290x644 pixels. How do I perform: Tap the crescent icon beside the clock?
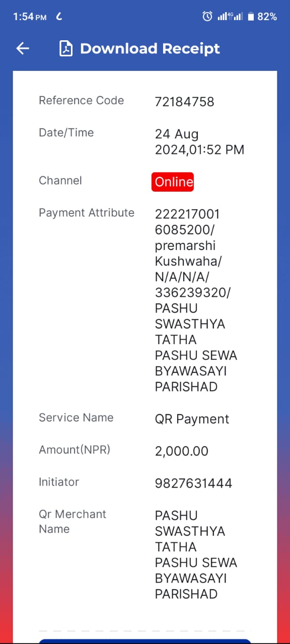[59, 17]
